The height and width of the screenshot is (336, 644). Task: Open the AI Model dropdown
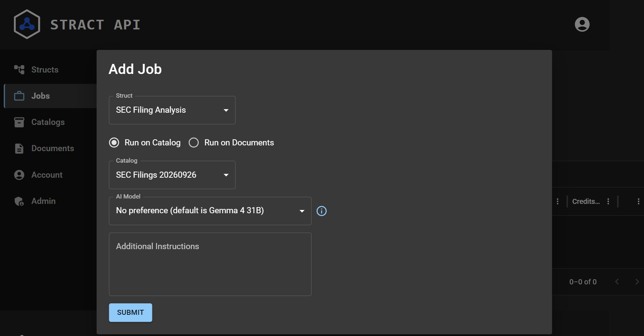pyautogui.click(x=210, y=211)
